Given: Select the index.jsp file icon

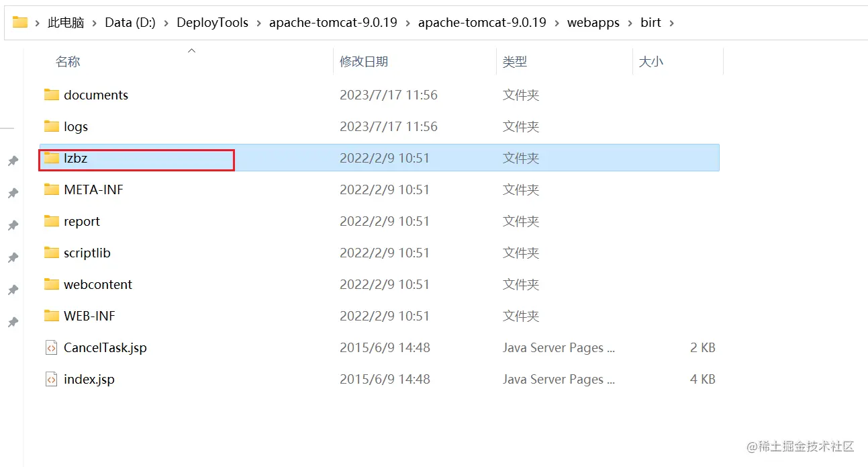Looking at the screenshot, I should point(51,379).
